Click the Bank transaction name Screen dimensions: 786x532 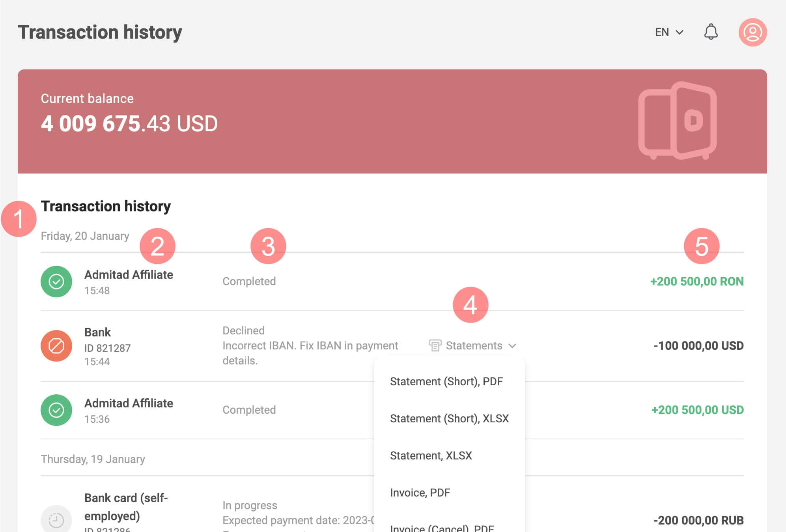(97, 332)
